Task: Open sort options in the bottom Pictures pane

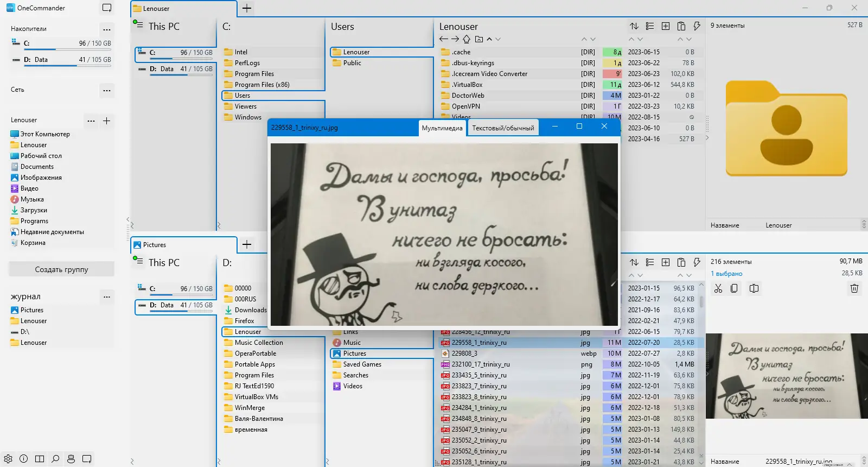Action: point(634,262)
